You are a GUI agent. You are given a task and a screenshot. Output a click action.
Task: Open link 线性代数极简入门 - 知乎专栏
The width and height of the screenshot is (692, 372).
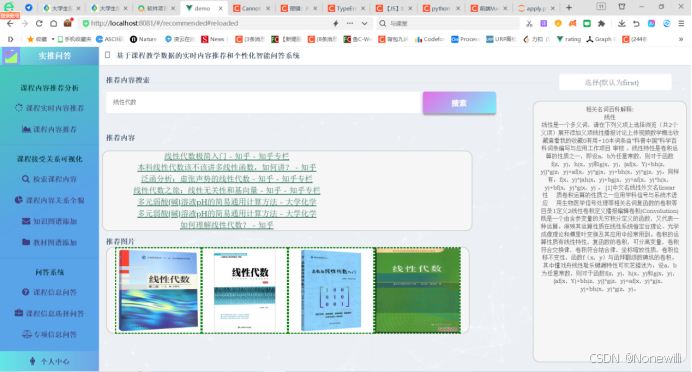click(x=226, y=156)
